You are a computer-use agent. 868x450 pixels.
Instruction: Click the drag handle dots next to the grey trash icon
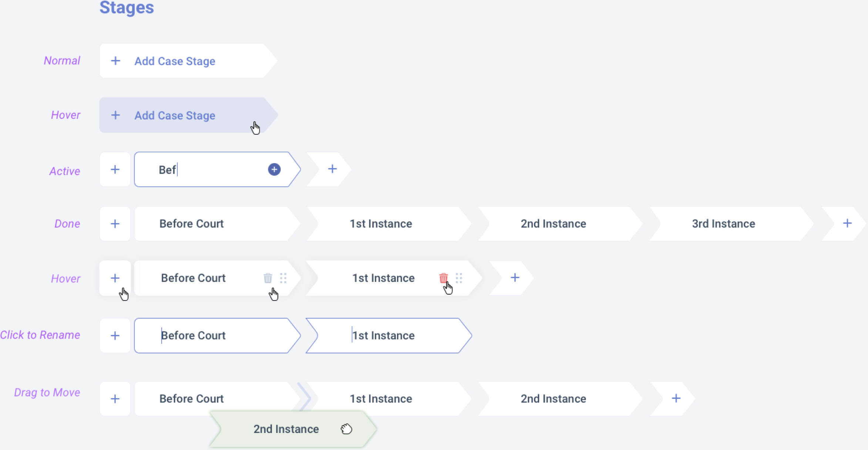[x=283, y=278]
